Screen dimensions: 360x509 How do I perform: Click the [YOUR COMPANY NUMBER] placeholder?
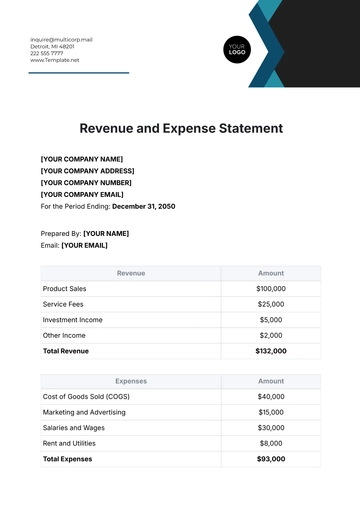86,183
